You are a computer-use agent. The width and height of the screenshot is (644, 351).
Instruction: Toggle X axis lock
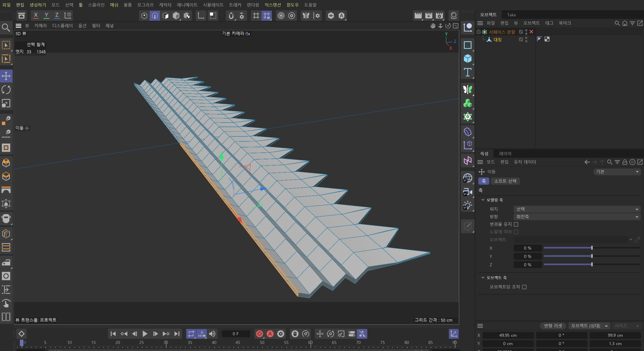tap(36, 16)
